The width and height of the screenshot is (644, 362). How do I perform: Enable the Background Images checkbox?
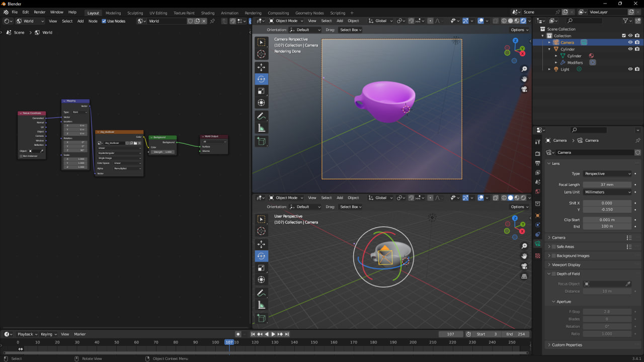554,256
